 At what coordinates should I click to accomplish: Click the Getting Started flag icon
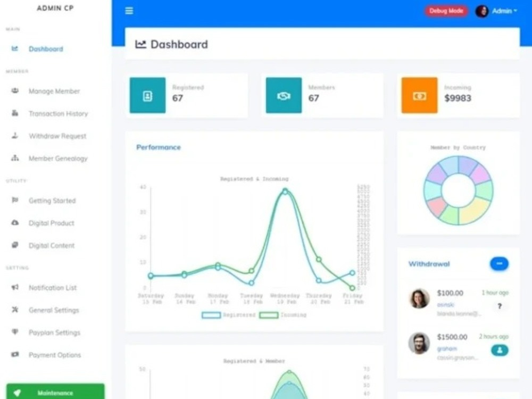(x=15, y=200)
